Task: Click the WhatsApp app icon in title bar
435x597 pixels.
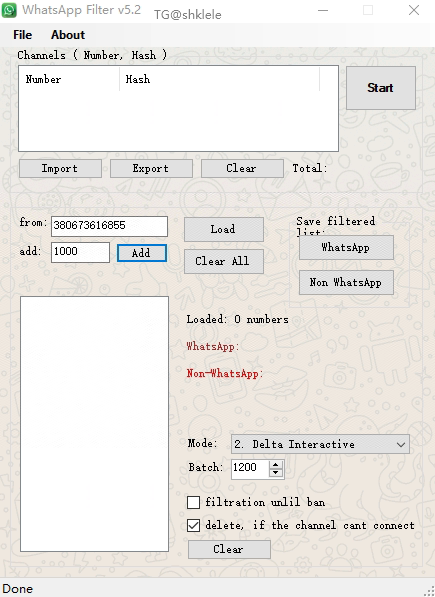Action: 9,10
